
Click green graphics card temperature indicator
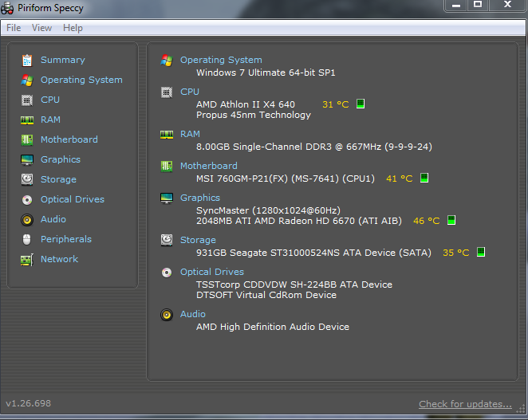451,220
